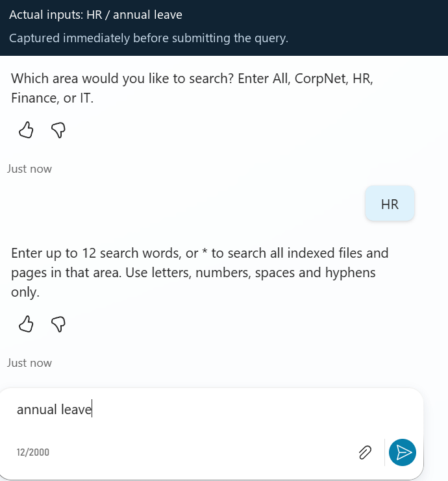Attach a file with the paperclip icon
The height and width of the screenshot is (481, 448).
365,452
